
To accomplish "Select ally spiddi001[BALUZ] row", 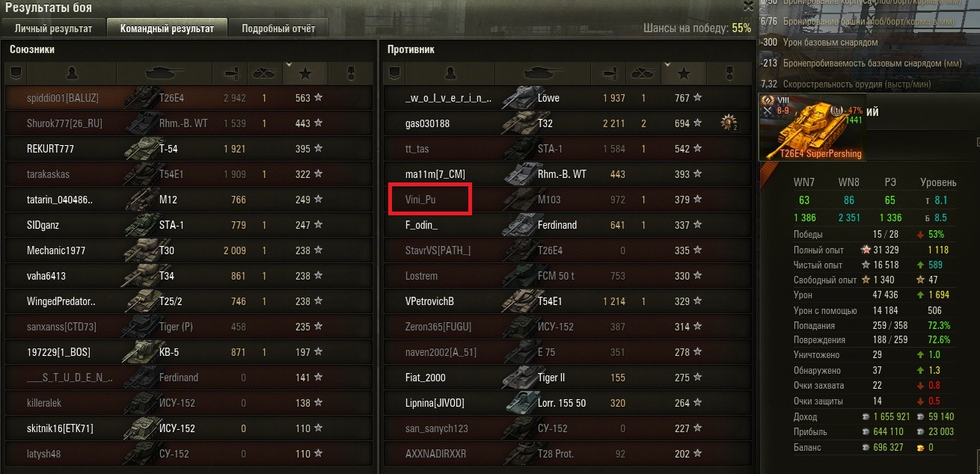I will [x=189, y=98].
